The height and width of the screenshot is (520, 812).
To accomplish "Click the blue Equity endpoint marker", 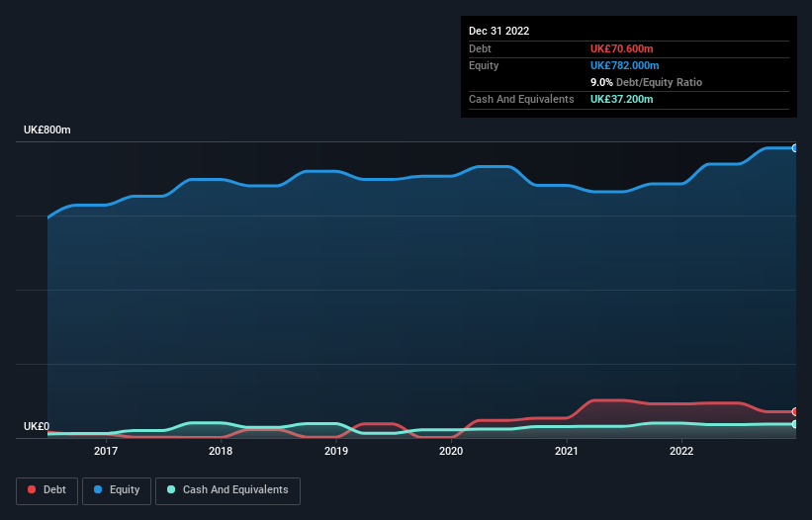I will [x=795, y=148].
